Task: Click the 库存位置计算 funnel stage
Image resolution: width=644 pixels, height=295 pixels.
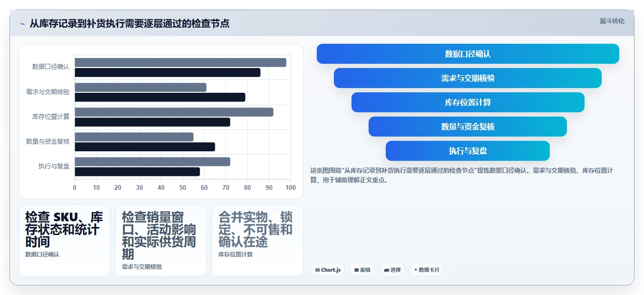Action: pos(468,102)
